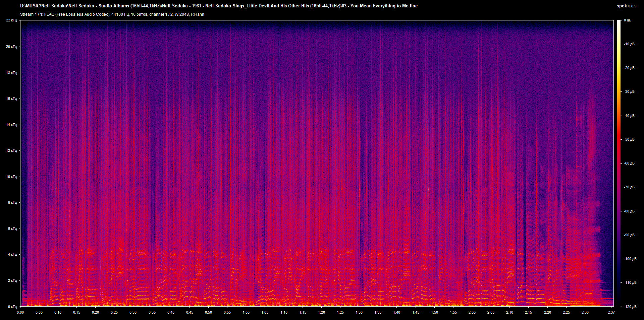Click the 4 kHz frequency axis label
Viewport: 644px width, 320px height.
pyautogui.click(x=12, y=254)
